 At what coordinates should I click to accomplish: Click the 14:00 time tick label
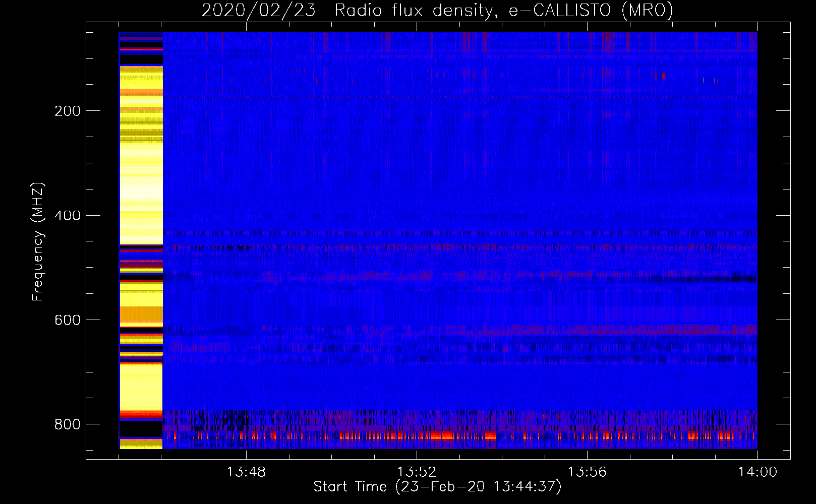tap(757, 472)
